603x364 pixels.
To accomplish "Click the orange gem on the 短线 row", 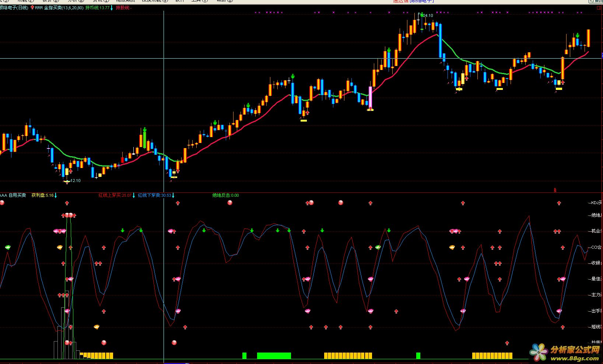I will pos(97,327).
